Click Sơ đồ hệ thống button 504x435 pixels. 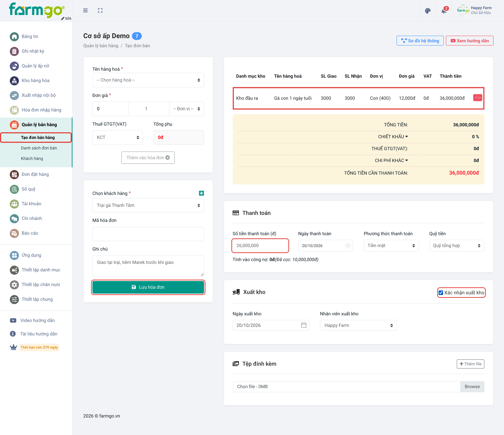click(420, 41)
